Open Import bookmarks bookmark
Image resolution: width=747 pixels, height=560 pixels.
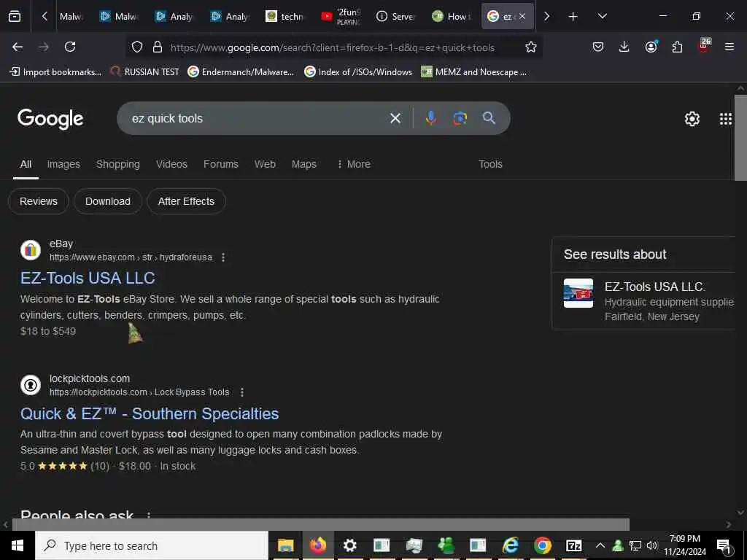[55, 72]
